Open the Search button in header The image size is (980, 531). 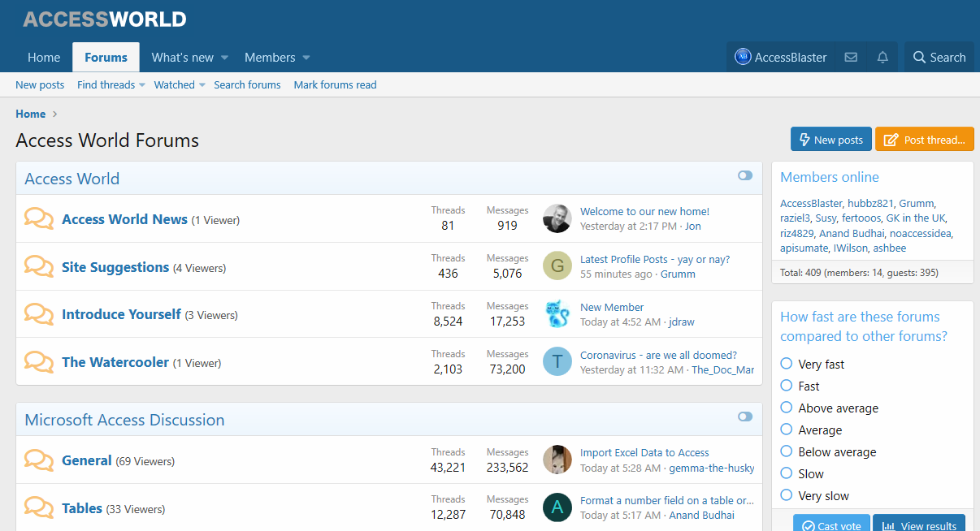click(x=939, y=58)
